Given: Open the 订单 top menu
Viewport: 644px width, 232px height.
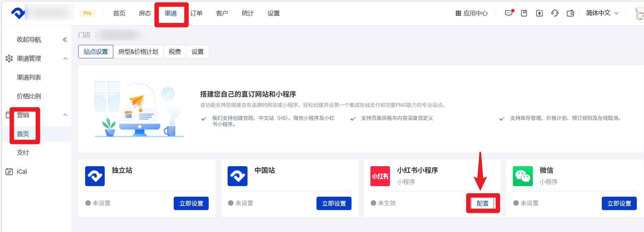Looking at the screenshot, I should coord(196,13).
